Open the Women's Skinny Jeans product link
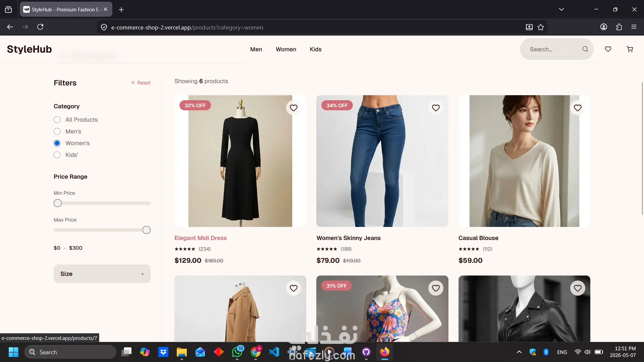The height and width of the screenshot is (362, 644). tap(348, 238)
